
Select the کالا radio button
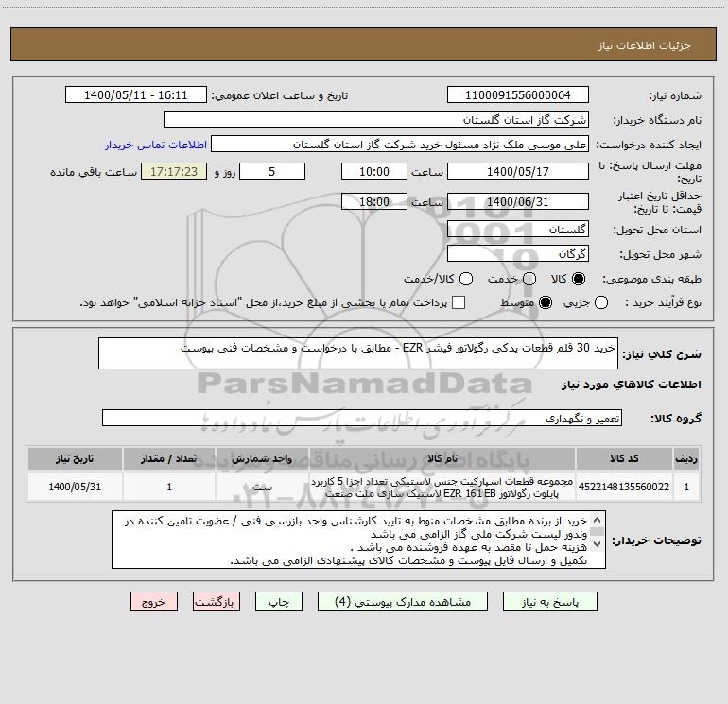[579, 279]
